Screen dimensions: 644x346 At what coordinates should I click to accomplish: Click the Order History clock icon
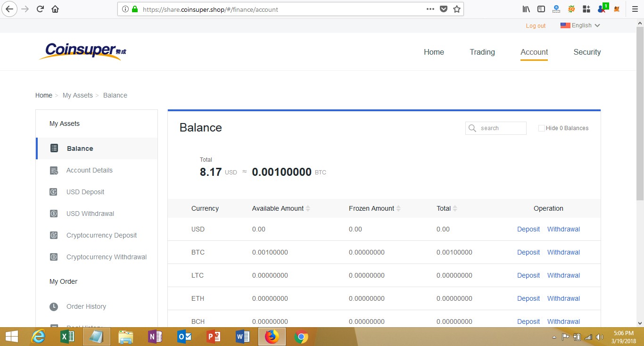click(54, 306)
